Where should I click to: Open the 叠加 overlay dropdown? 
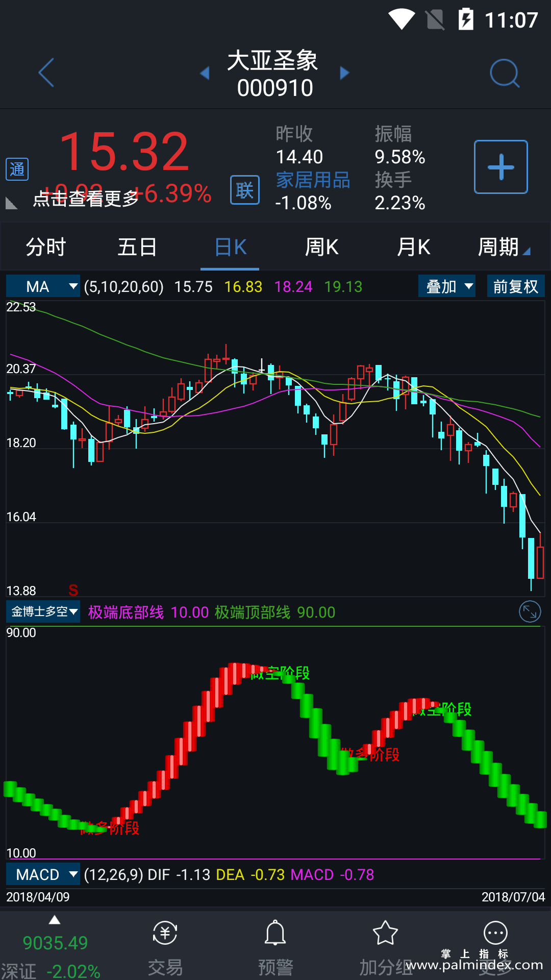click(447, 286)
